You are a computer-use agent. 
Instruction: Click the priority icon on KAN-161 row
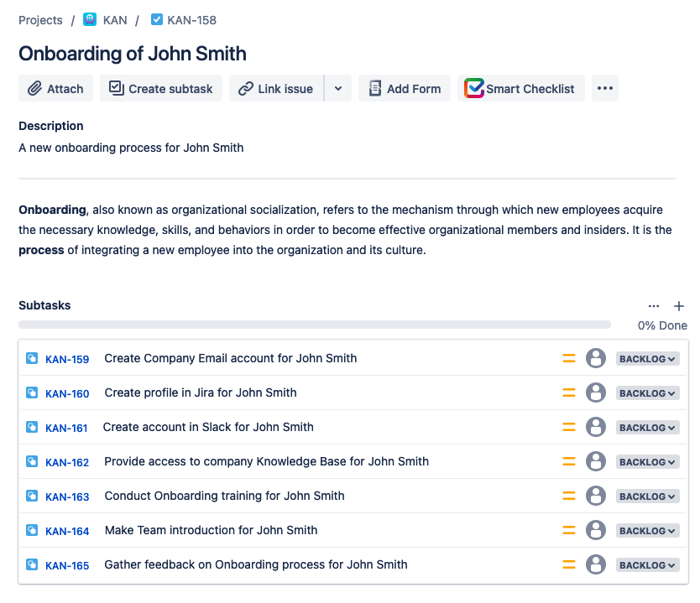(569, 428)
